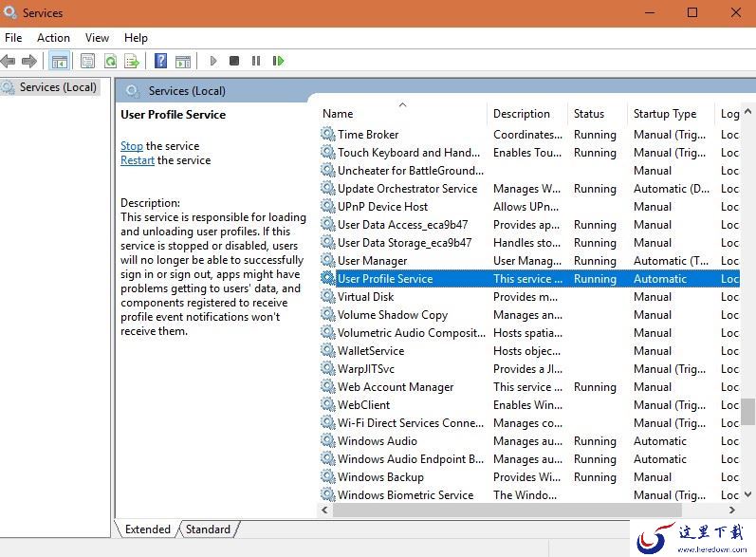
Task: Sort by the Status column header
Action: 598,114
